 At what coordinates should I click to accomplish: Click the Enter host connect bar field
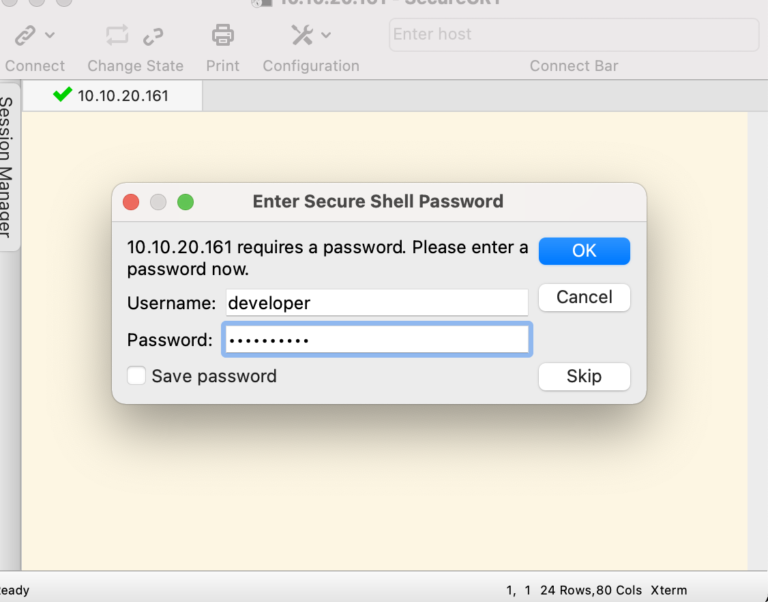574,34
